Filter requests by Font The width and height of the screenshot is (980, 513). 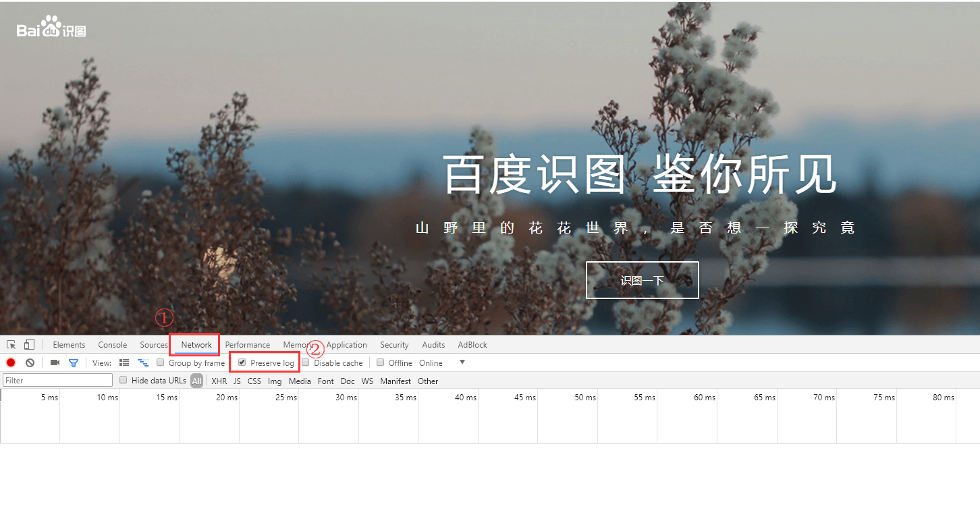(326, 381)
